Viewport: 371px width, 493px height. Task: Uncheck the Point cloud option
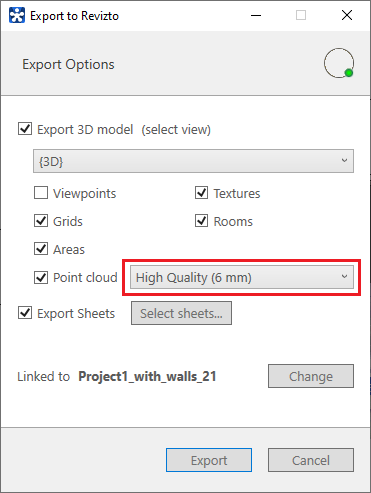tap(41, 277)
